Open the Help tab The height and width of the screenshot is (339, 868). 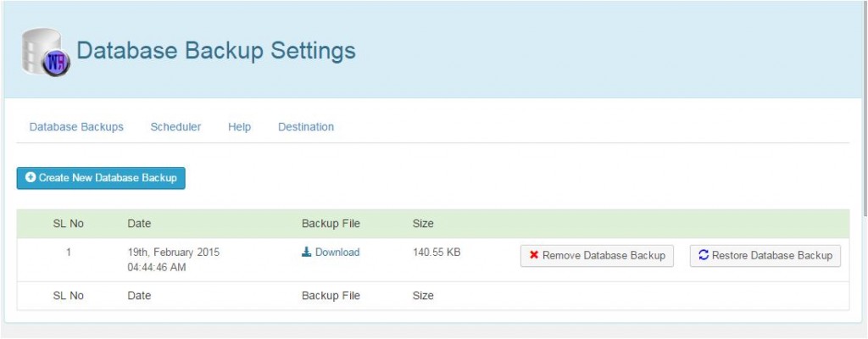[x=239, y=127]
